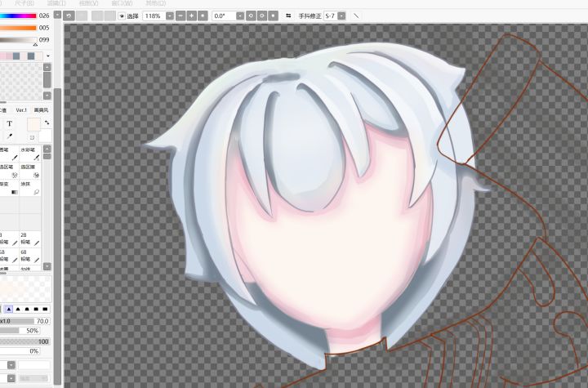Toggle the 选择 selection visibility eye
Screen dimensions: 588x388
pyautogui.click(x=122, y=16)
